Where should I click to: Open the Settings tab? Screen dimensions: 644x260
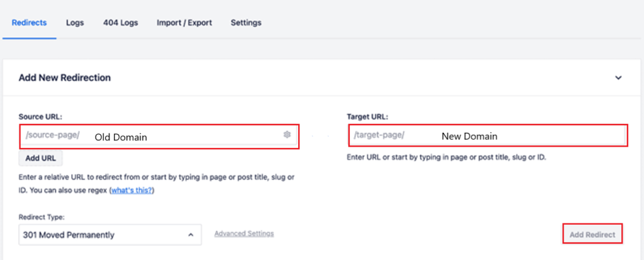point(246,23)
